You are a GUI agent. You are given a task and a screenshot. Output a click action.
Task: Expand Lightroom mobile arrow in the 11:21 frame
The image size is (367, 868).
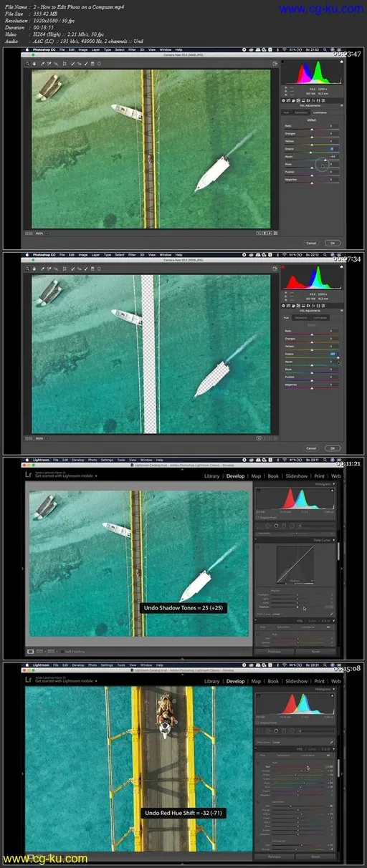(x=96, y=476)
